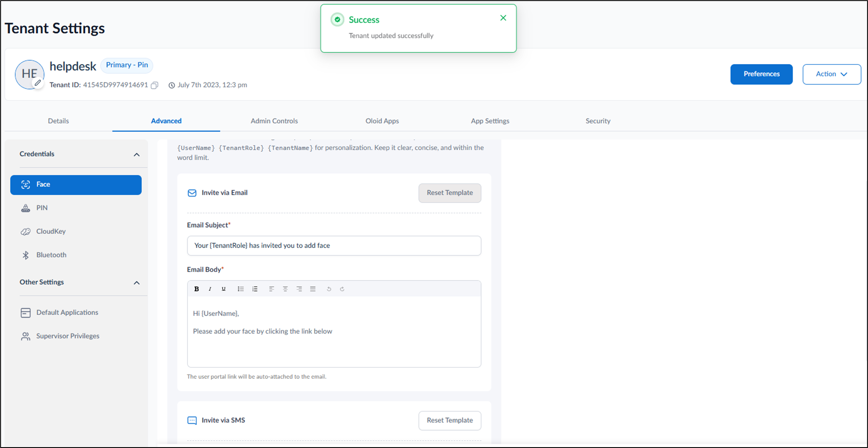Reset the email invite template
868x448 pixels.
[x=450, y=193]
